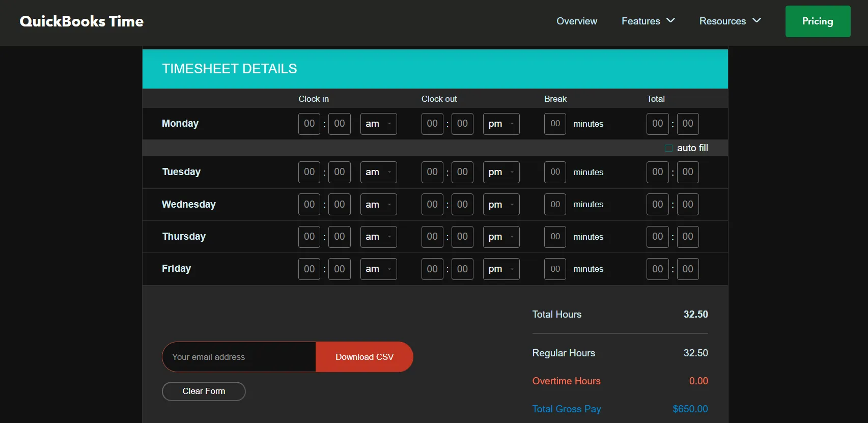Click Friday total hours field

coord(658,269)
